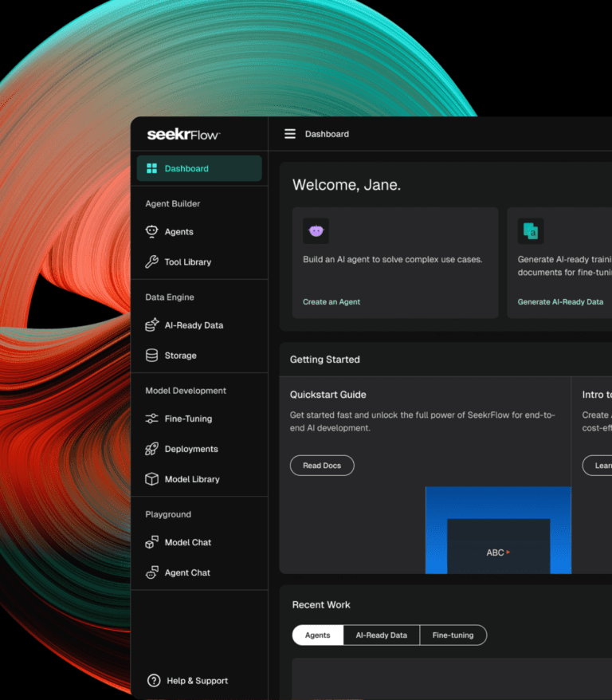Click the Quickstart Guide ABC thumbnail
612x700 pixels.
tap(498, 530)
